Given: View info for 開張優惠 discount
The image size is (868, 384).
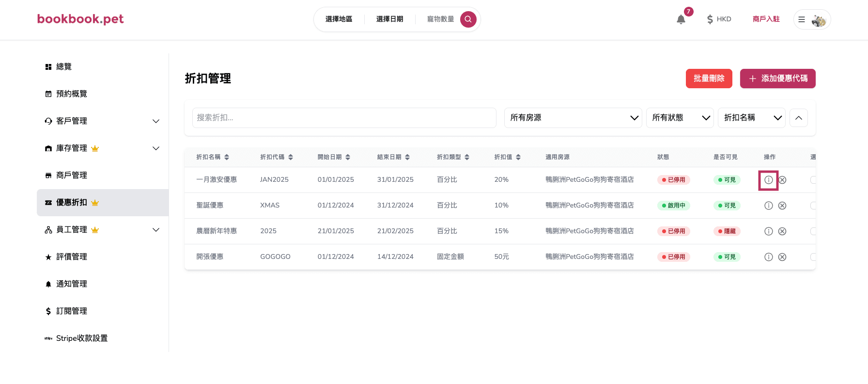Looking at the screenshot, I should [x=769, y=257].
